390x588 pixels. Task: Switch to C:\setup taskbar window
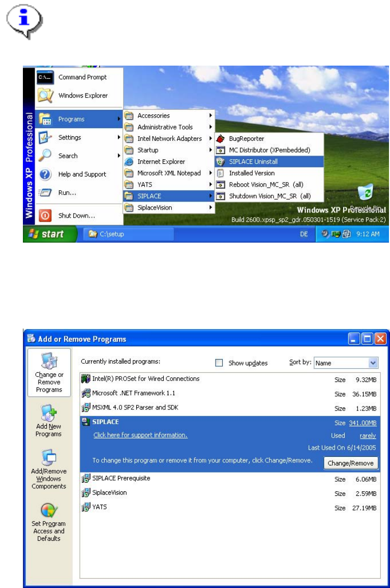pyautogui.click(x=128, y=234)
